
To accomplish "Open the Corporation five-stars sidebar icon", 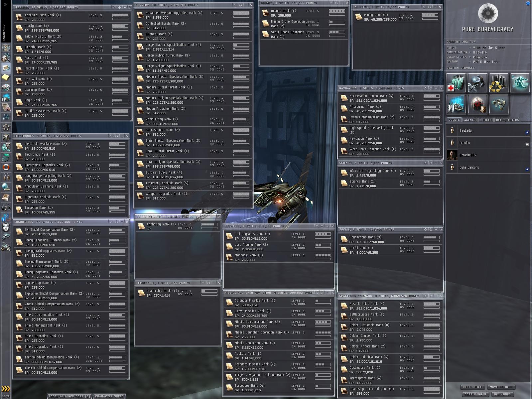I will [x=6, y=127].
